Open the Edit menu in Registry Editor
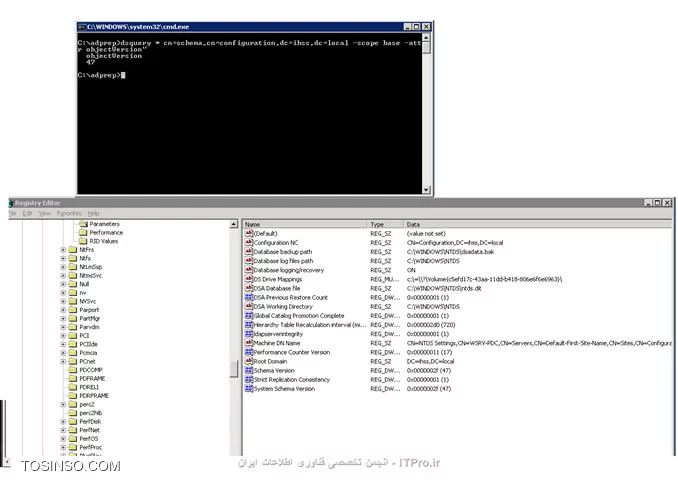Image resolution: width=678 pixels, height=487 pixels. click(x=27, y=213)
